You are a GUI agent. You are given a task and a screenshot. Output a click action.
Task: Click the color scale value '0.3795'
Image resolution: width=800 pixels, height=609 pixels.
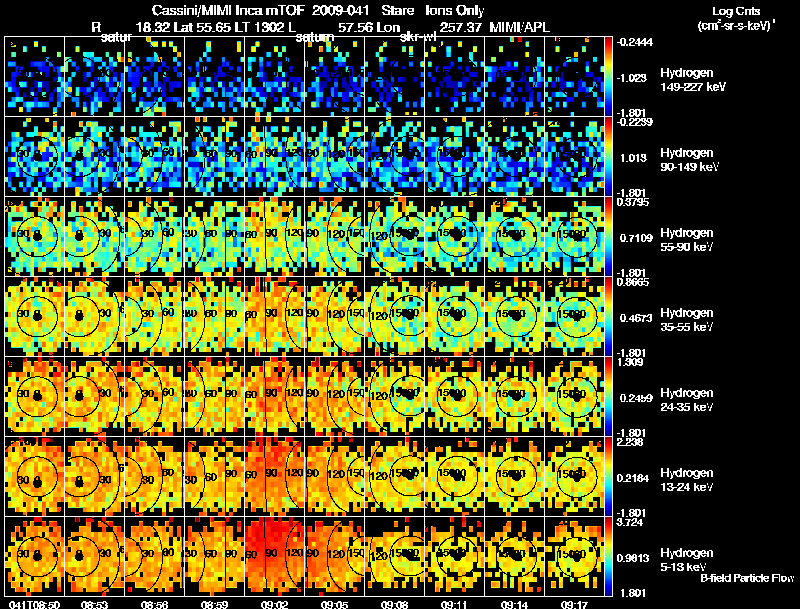[632, 202]
